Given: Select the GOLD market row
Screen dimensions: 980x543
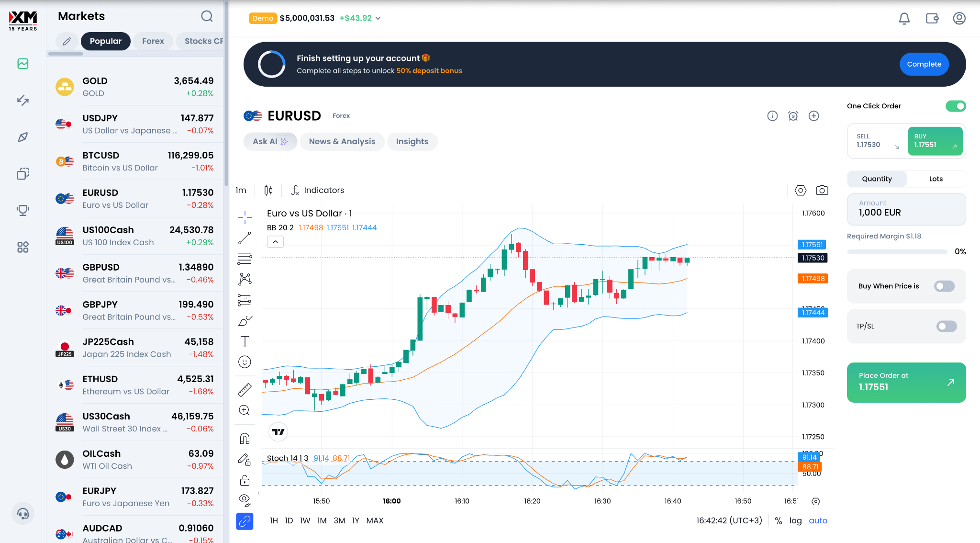Looking at the screenshot, I should pyautogui.click(x=134, y=87).
